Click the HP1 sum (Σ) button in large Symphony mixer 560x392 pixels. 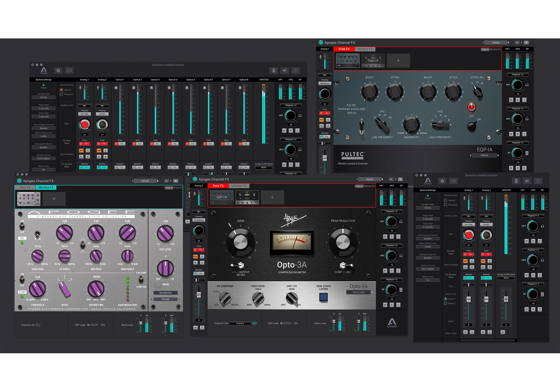point(297,130)
